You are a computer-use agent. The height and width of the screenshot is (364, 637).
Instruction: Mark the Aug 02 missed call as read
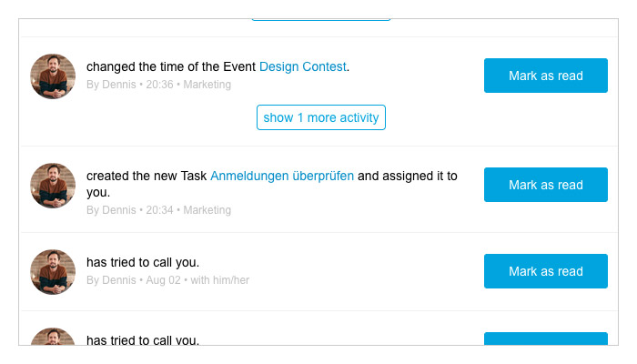click(x=546, y=271)
